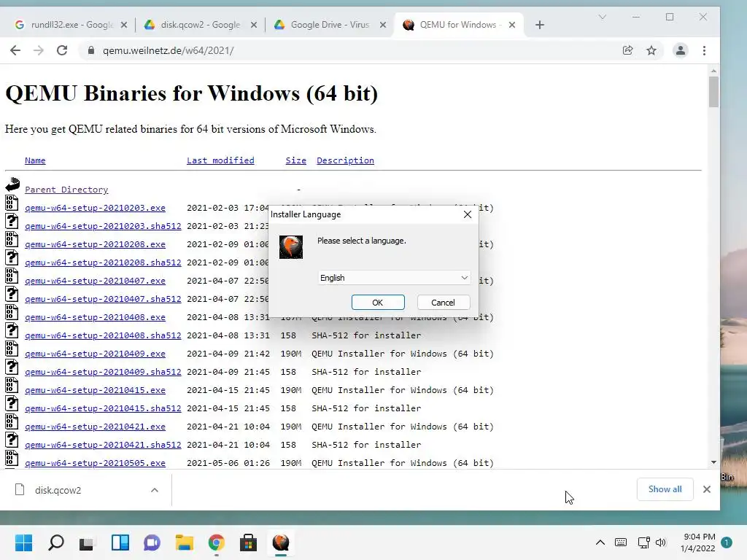Open the tab search chevron
The width and height of the screenshot is (747, 560).
pos(602,17)
